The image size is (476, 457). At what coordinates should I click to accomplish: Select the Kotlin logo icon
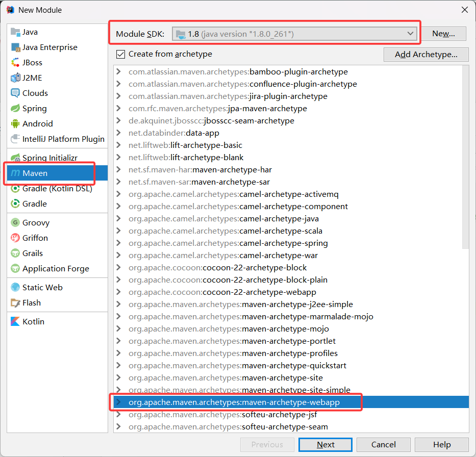[x=15, y=321]
